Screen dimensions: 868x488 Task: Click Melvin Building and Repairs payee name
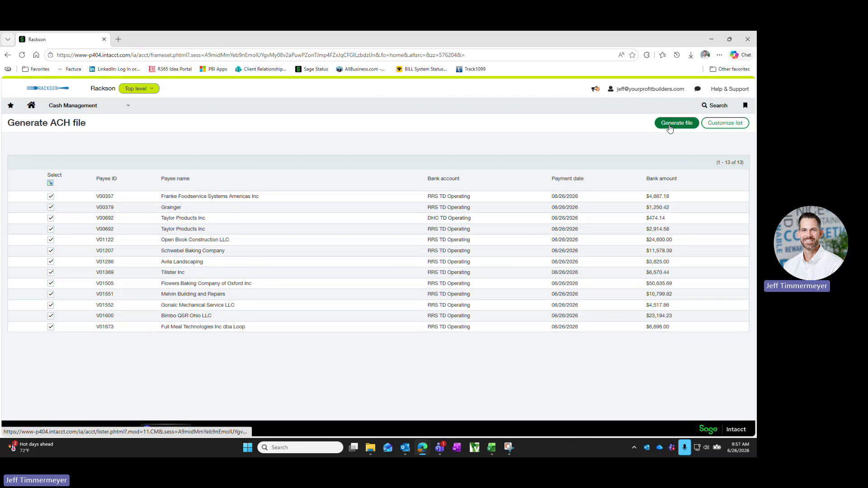click(x=193, y=294)
